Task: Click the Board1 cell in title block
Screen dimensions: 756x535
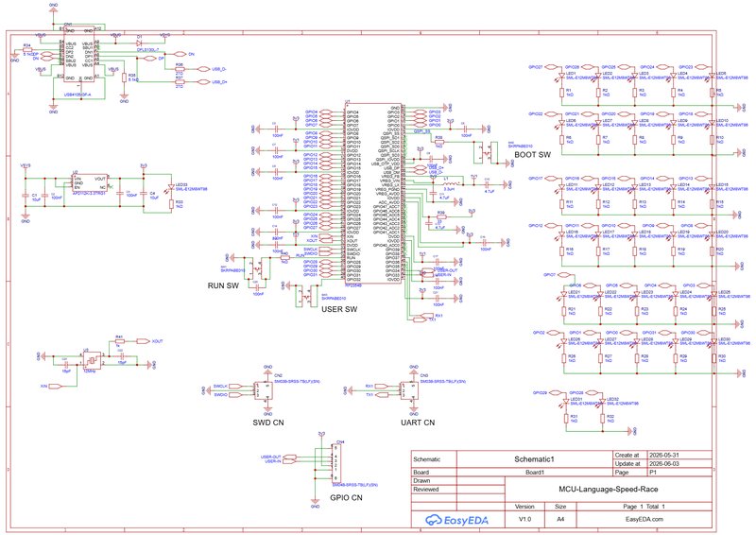Action: tap(534, 473)
